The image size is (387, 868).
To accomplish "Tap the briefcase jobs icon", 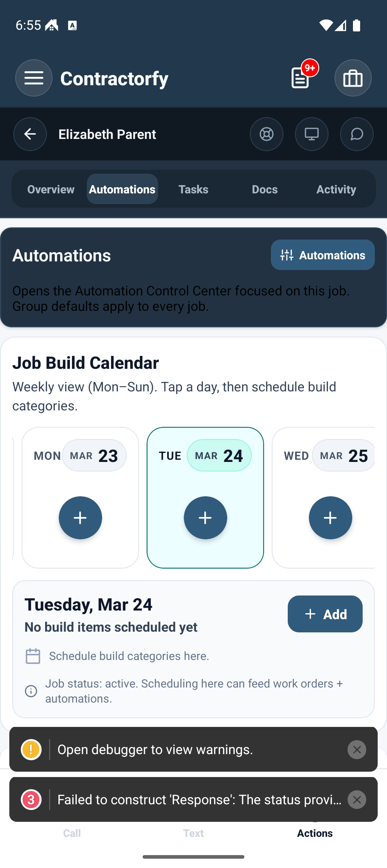I will (x=353, y=78).
